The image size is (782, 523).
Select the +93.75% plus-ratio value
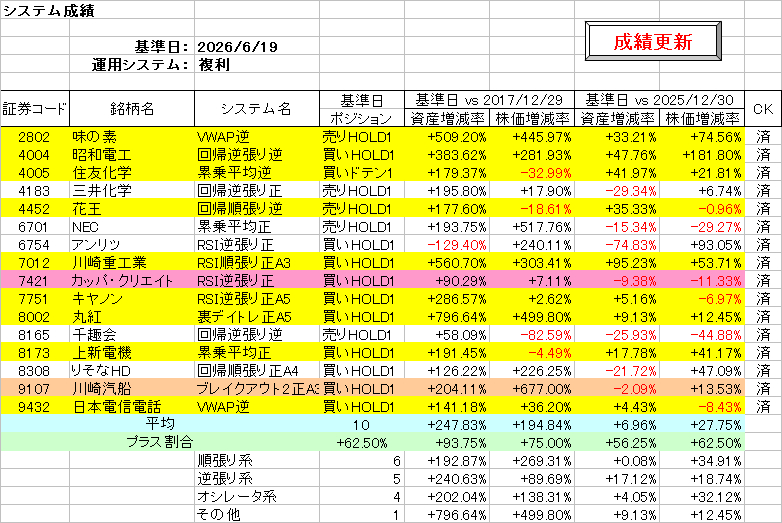[447, 442]
